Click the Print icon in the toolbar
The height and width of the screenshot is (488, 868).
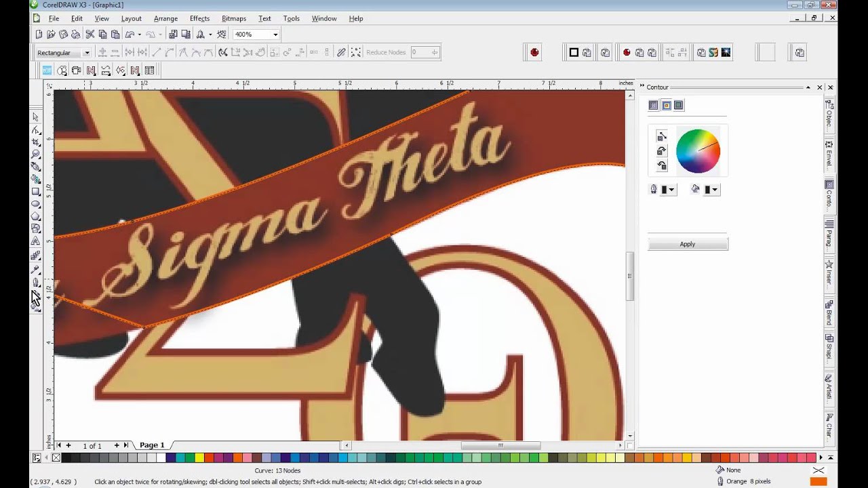75,34
